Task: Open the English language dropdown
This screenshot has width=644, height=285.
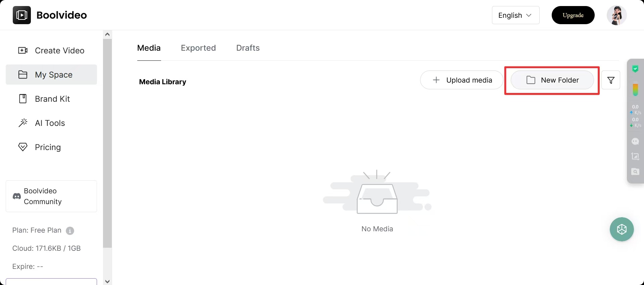Action: pyautogui.click(x=515, y=15)
